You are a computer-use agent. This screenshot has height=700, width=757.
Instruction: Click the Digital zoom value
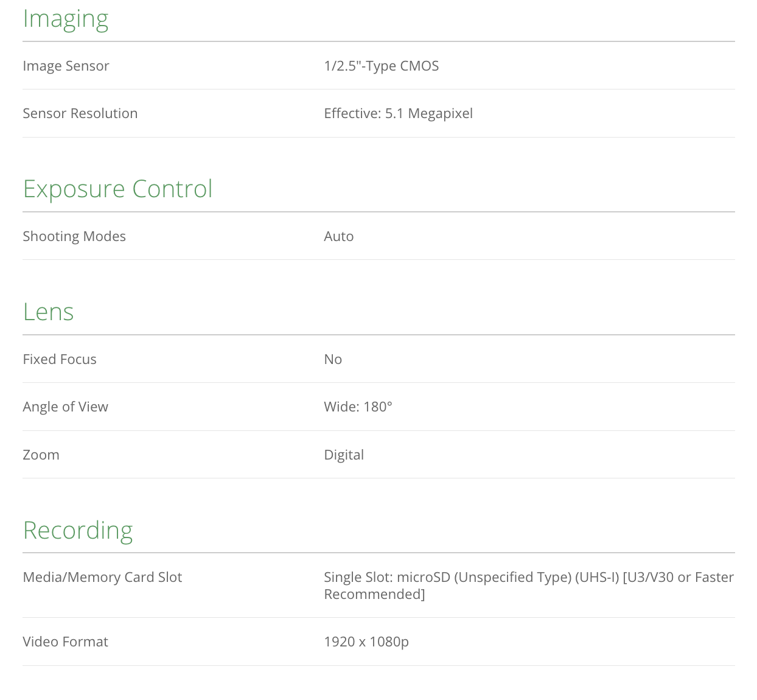pos(344,455)
